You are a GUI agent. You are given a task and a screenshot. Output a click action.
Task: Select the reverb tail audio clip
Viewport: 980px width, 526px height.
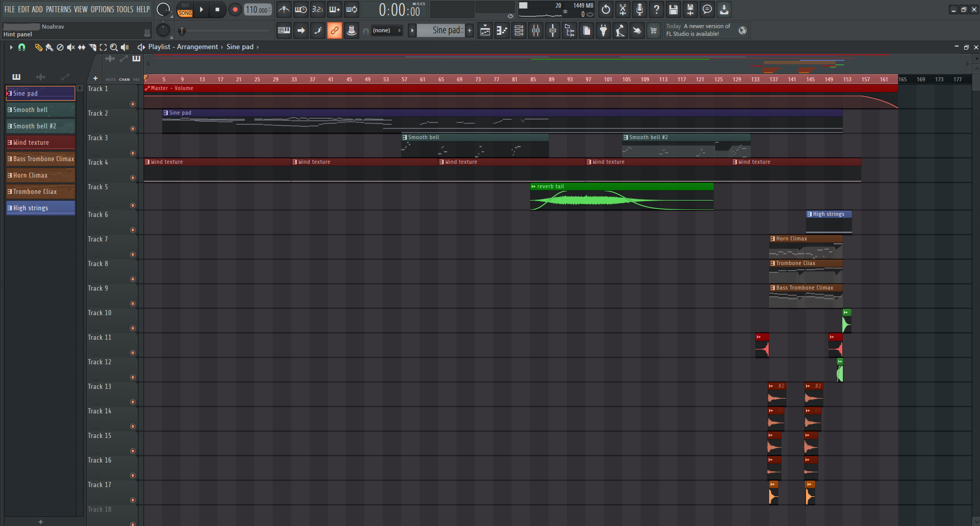point(622,196)
